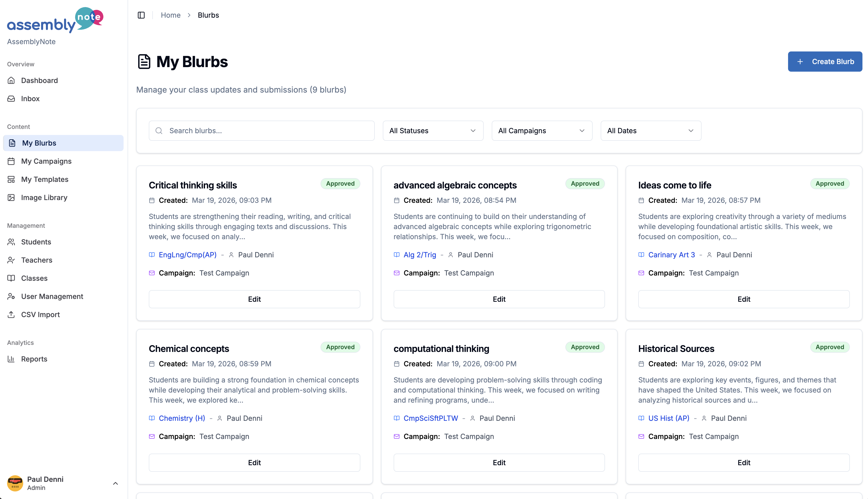Click the My Campaigns calendar icon
The height and width of the screenshot is (499, 868).
(x=11, y=161)
